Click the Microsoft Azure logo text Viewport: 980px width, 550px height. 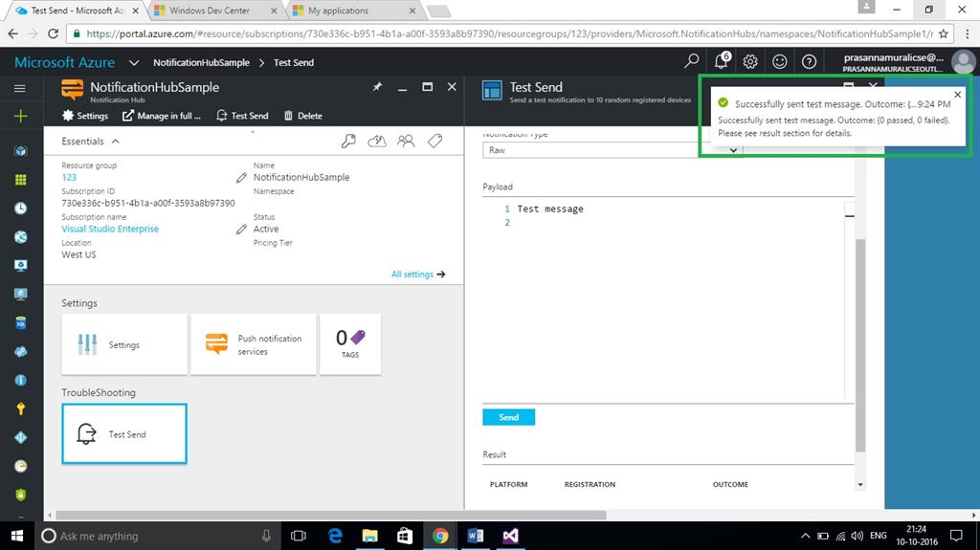[x=64, y=62]
